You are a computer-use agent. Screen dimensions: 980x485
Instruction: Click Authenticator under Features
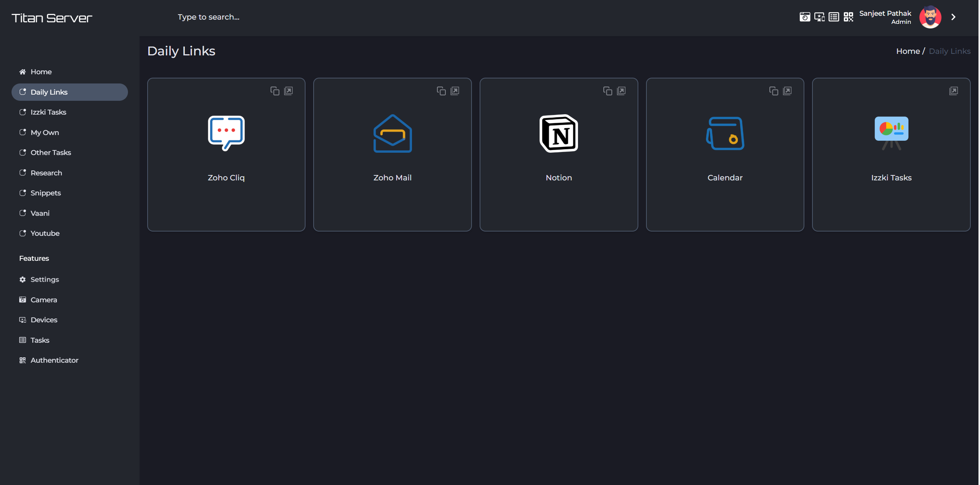point(54,360)
